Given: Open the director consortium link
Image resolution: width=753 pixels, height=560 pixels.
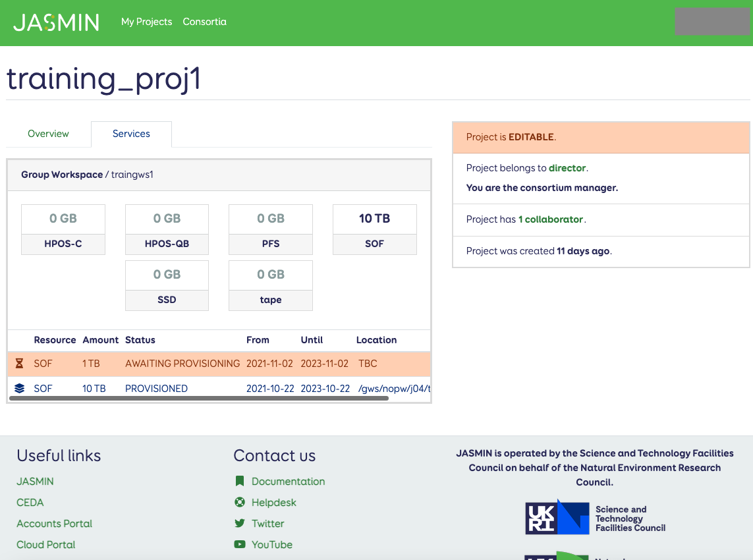Looking at the screenshot, I should [567, 168].
